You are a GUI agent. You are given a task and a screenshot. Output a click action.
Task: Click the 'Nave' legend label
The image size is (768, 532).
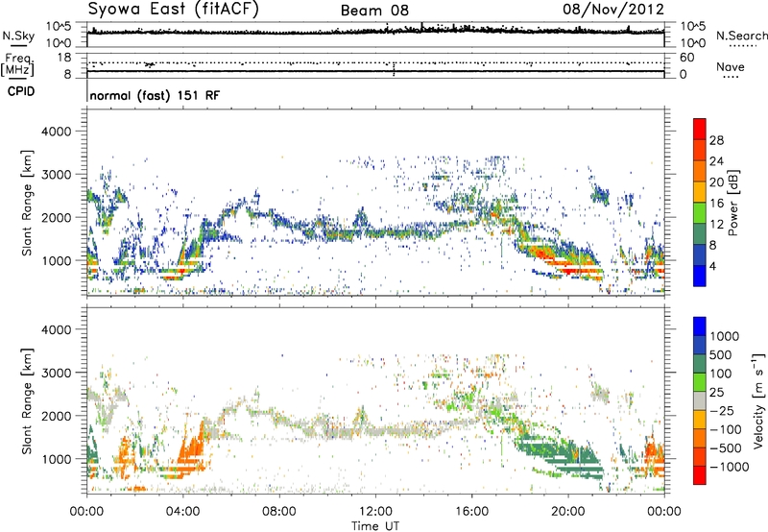(731, 66)
